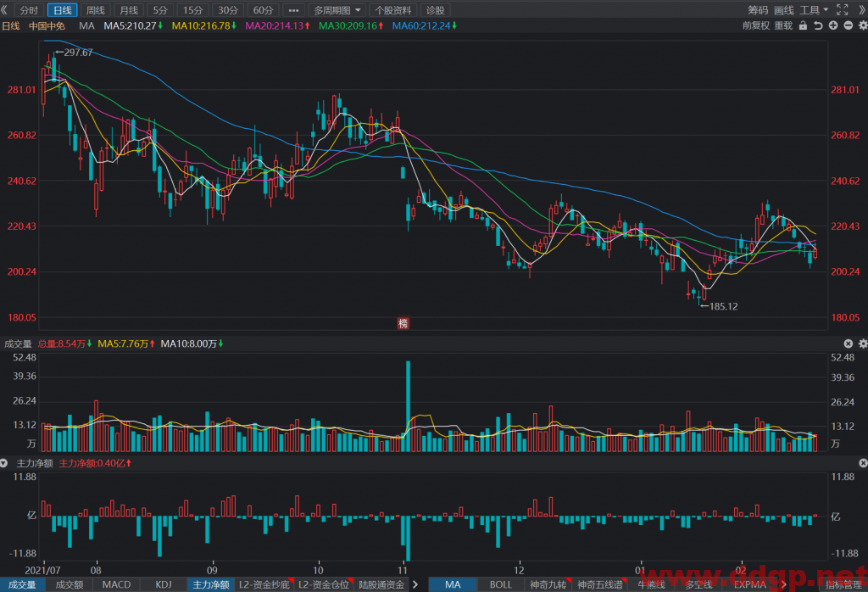Switch to 15分 minute chart

(192, 10)
